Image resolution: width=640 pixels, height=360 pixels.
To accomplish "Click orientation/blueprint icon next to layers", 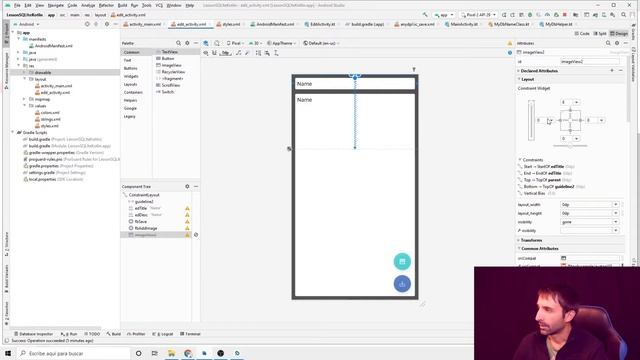I will 217,43.
